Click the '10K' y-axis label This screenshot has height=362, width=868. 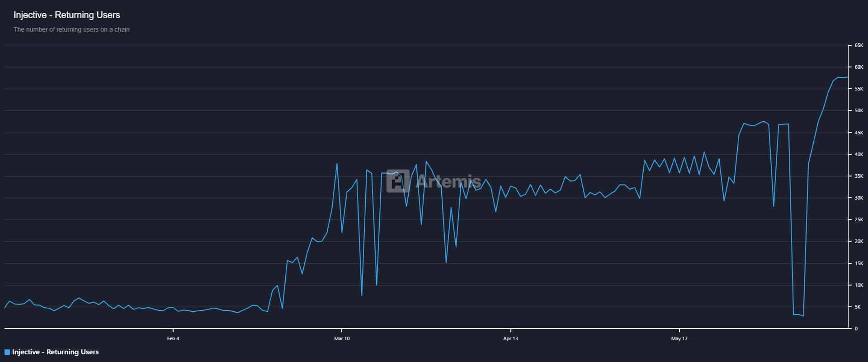[x=859, y=285]
